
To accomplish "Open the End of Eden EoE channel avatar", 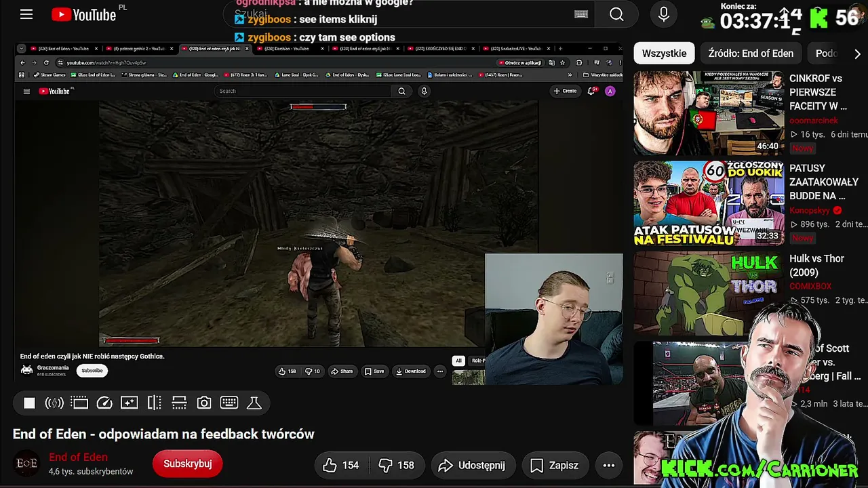I will [x=26, y=464].
